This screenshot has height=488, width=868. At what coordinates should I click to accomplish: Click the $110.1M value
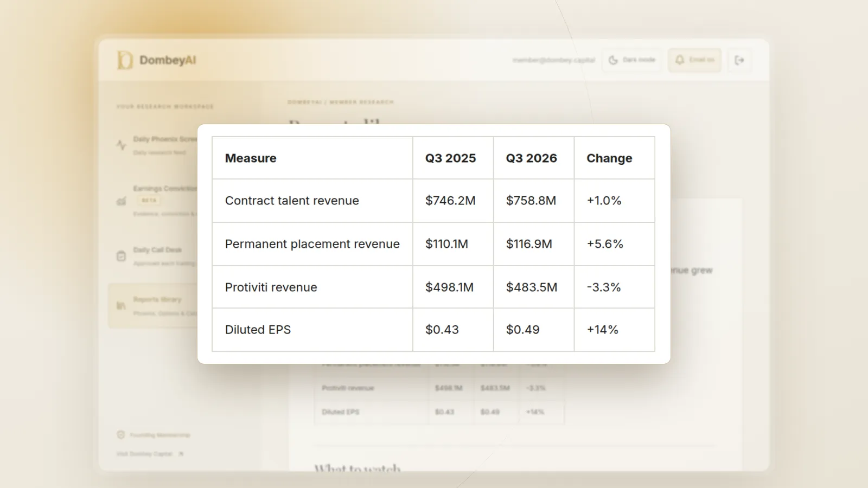[446, 244]
